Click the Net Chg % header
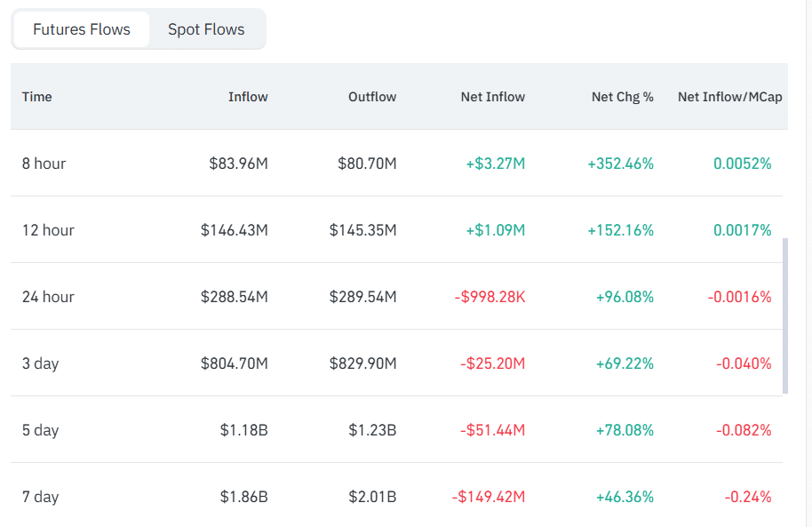The height and width of the screenshot is (527, 812). [623, 97]
